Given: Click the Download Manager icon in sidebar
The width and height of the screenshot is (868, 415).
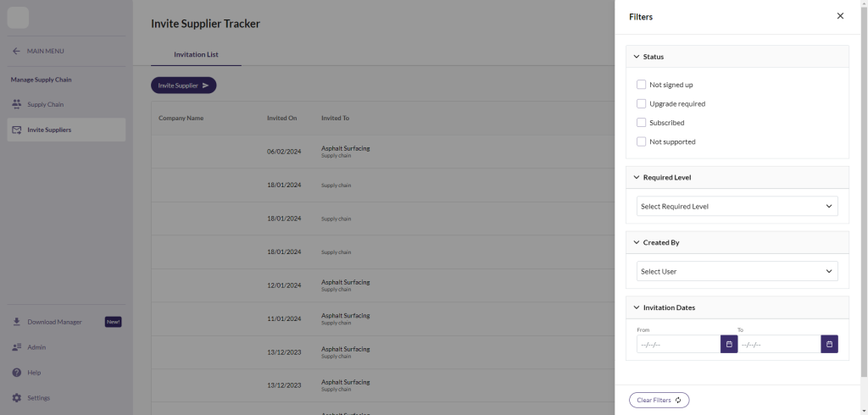Looking at the screenshot, I should (x=17, y=322).
